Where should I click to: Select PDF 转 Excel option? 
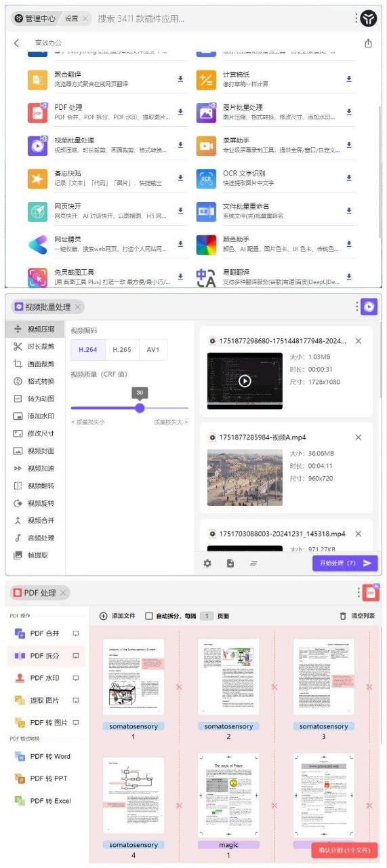[x=46, y=800]
